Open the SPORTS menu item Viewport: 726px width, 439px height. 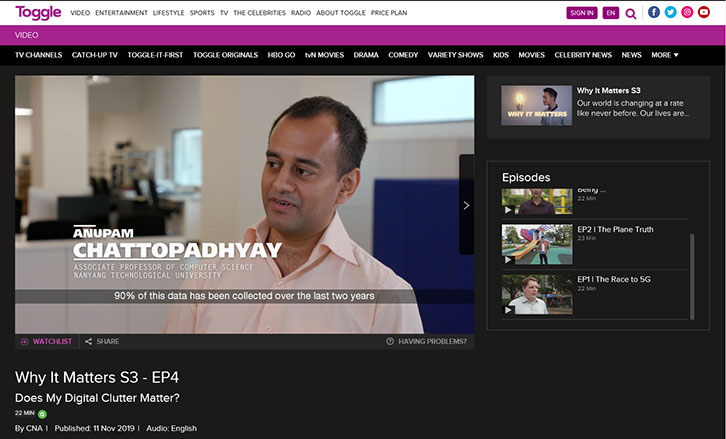(x=202, y=13)
